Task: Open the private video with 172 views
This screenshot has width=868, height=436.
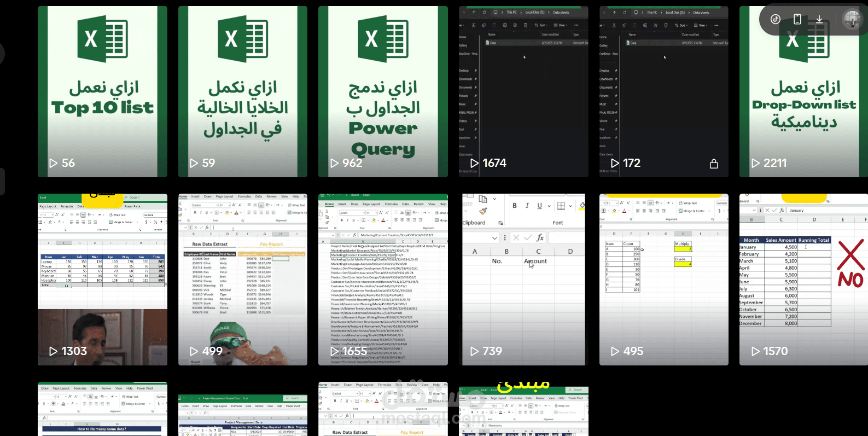Action: [x=664, y=91]
